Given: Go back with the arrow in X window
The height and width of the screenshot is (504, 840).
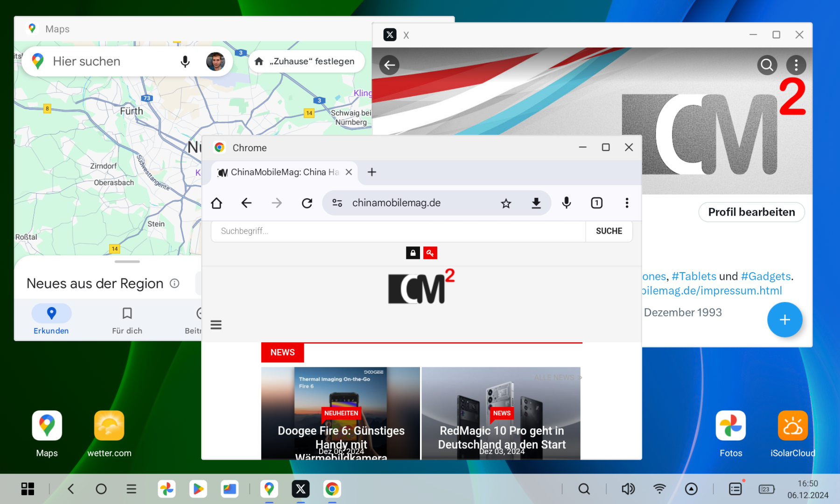Looking at the screenshot, I should [389, 65].
